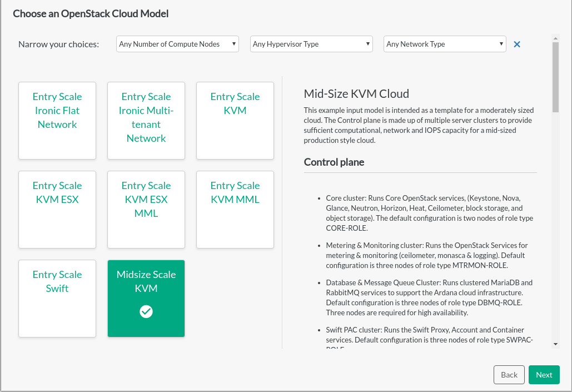Screen dimensions: 572x392
Task: Pick the Entry Scale KVM ESX model
Action: [57, 209]
